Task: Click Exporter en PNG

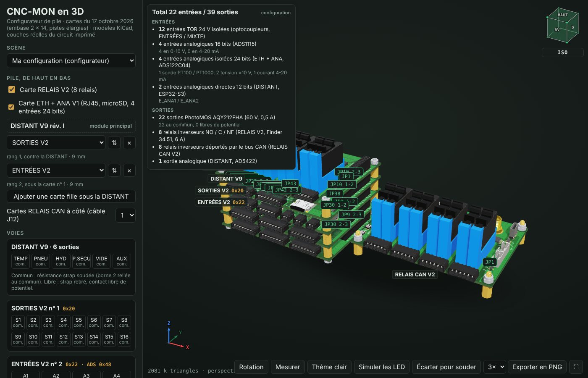Action: coord(537,367)
